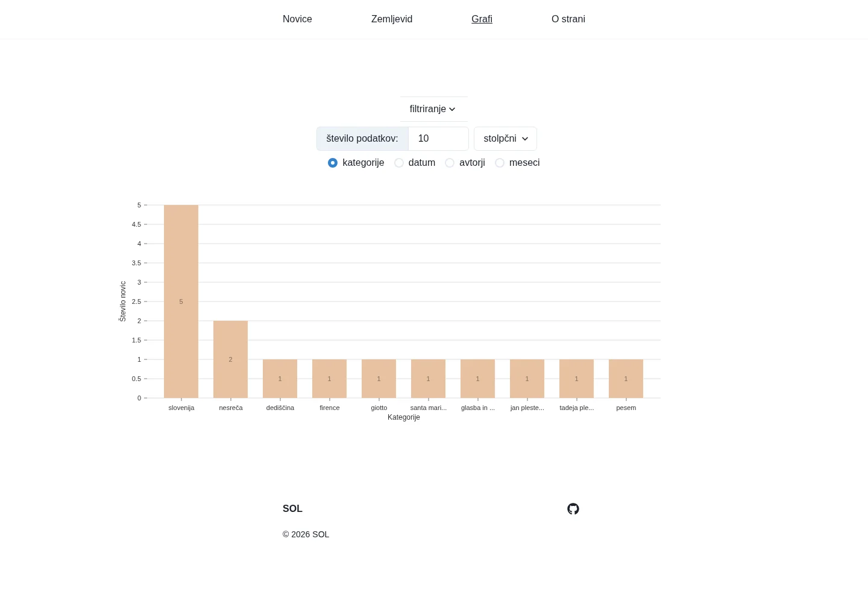This screenshot has width=868, height=603.
Task: Select the kategorije radio button
Action: pos(333,163)
